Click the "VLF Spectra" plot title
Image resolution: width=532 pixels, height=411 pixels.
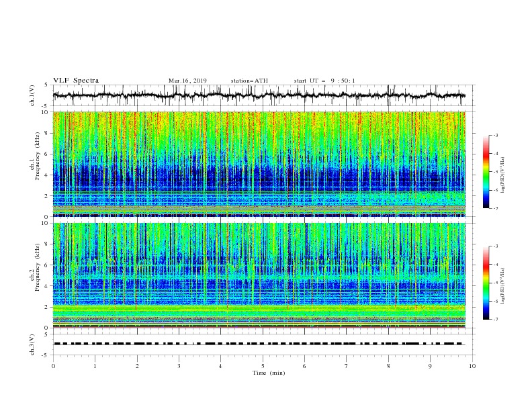[x=76, y=81]
